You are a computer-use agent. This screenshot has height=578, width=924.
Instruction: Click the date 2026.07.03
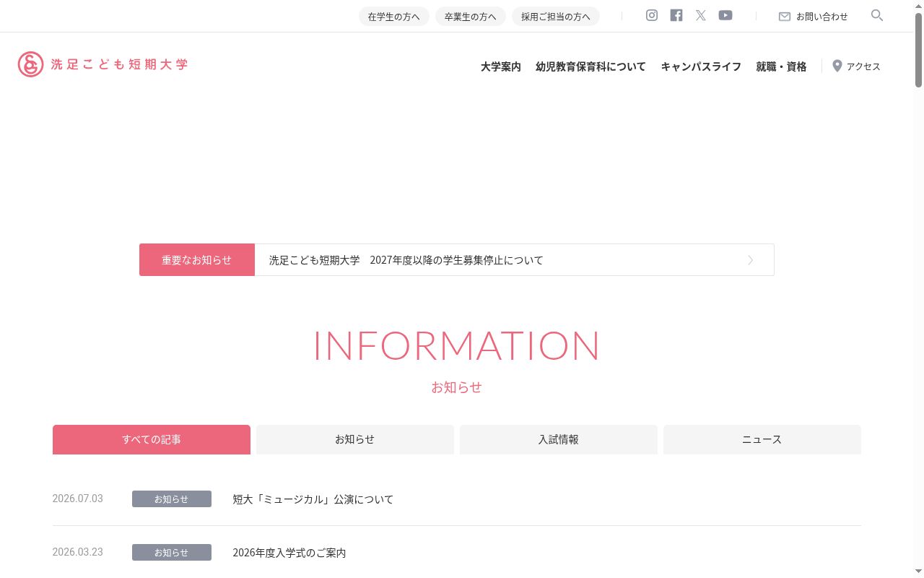(x=78, y=499)
